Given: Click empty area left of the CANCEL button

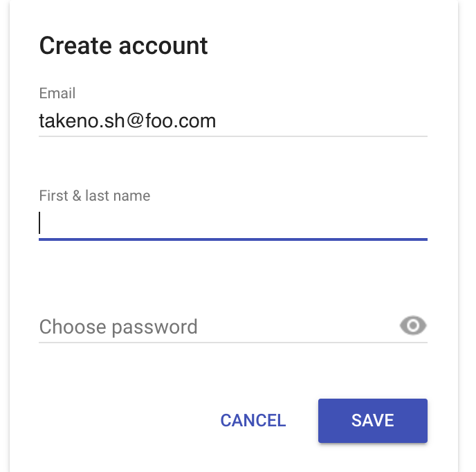Looking at the screenshot, I should pos(122,420).
